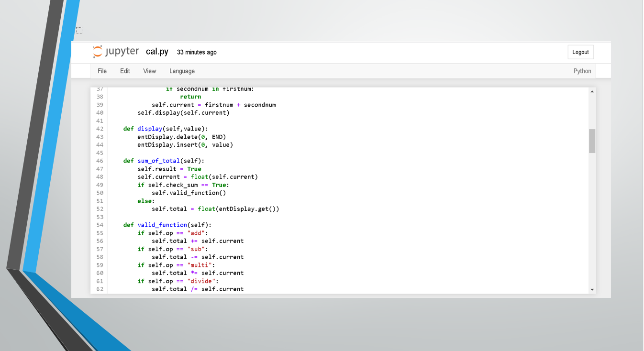Click the 'if self.op == "divide":' line
This screenshot has height=351, width=644.
(x=178, y=281)
